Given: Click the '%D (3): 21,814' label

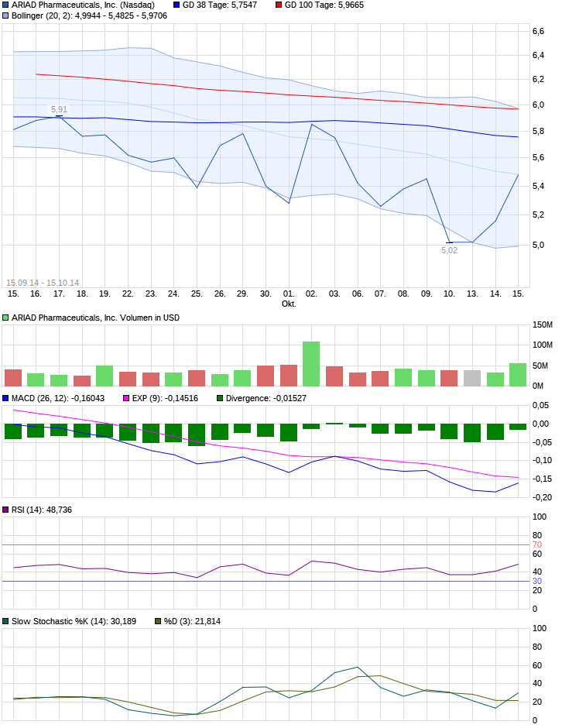Looking at the screenshot, I should (192, 621).
